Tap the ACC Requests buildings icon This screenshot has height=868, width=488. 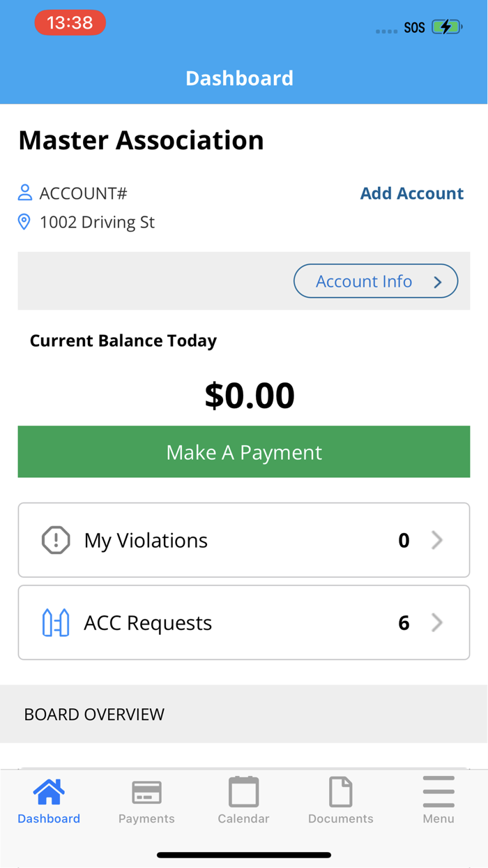[x=55, y=622]
